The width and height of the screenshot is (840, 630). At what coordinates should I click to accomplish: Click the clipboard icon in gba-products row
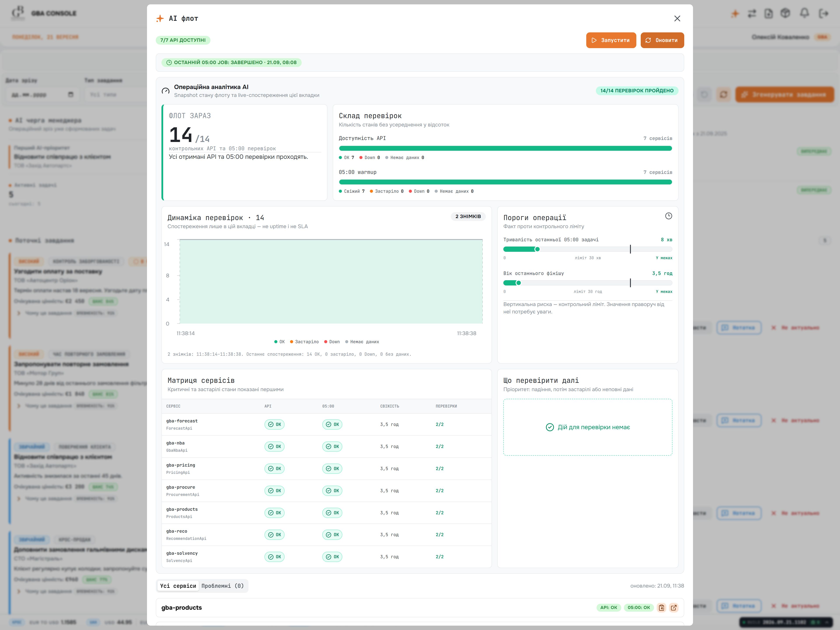pyautogui.click(x=661, y=608)
